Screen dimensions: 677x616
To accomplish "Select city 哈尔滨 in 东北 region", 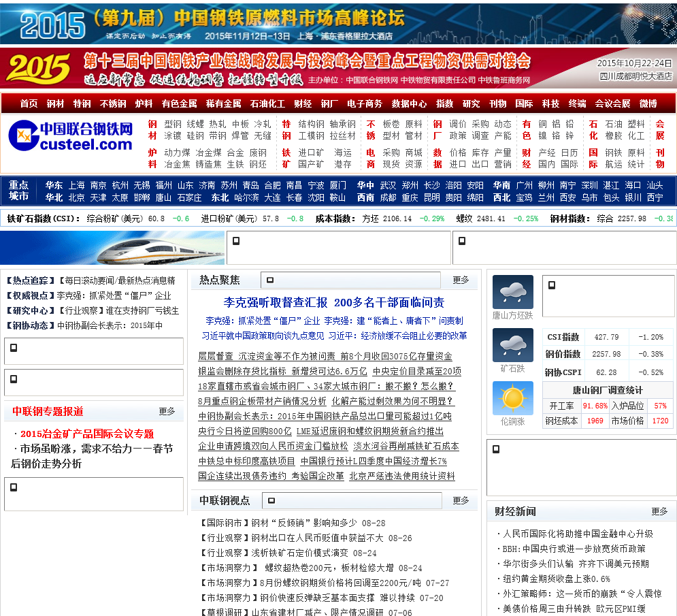I will pos(246,197).
